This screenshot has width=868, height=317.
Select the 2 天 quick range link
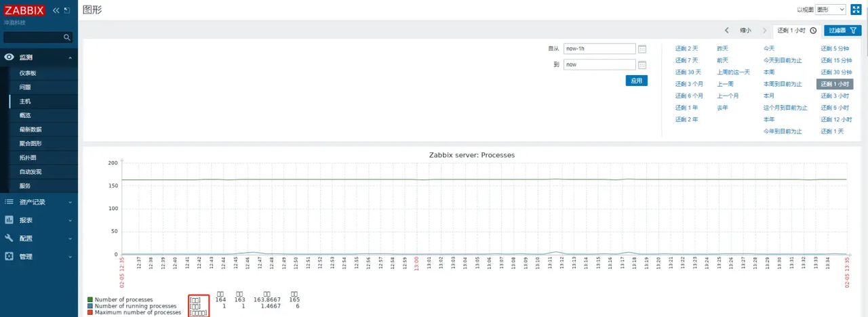[x=686, y=49]
